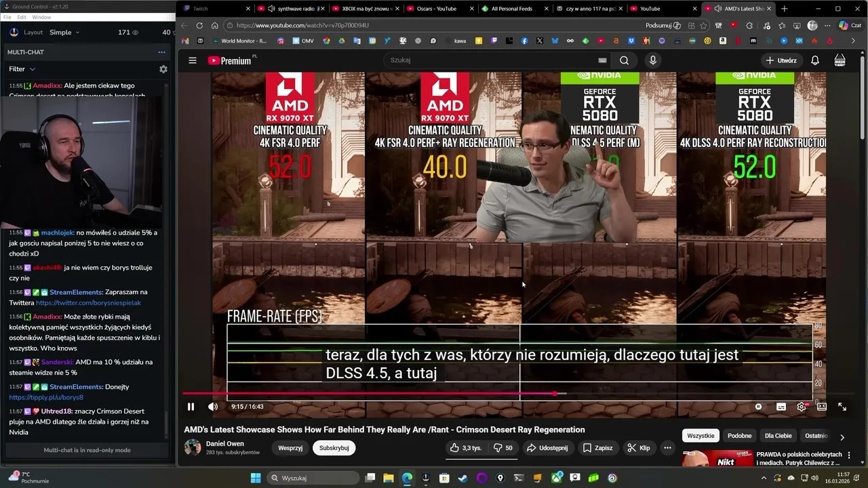
Task: Pause the YouTube video
Action: pos(191,407)
